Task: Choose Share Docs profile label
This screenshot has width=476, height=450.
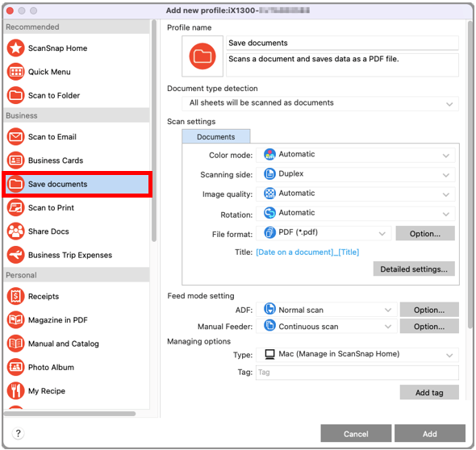Action: point(48,231)
